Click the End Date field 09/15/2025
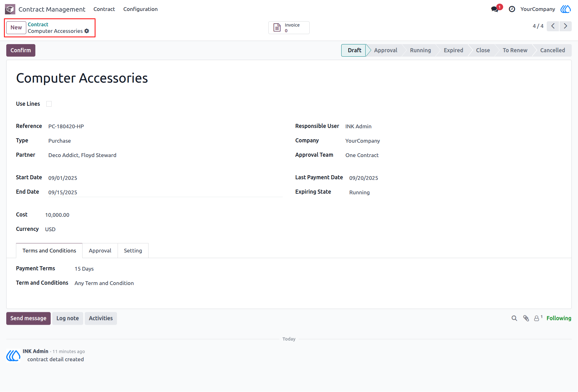The width and height of the screenshot is (578, 392). [x=165, y=192]
